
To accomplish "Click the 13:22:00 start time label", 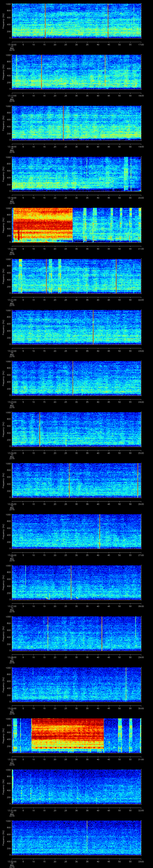I will pos(12,351).
